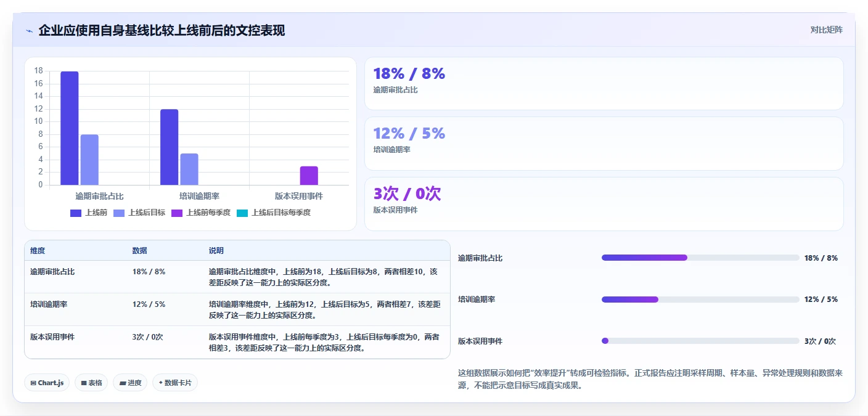868x416 pixels.
Task: Click the 表格 tag chip
Action: point(91,383)
